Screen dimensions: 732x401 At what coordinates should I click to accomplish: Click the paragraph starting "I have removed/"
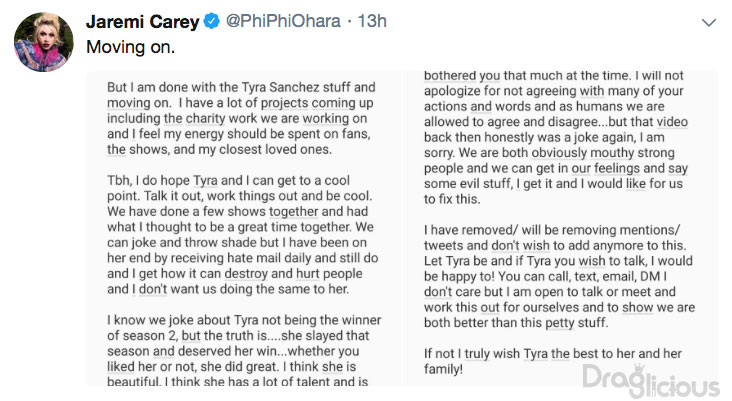coord(559,276)
